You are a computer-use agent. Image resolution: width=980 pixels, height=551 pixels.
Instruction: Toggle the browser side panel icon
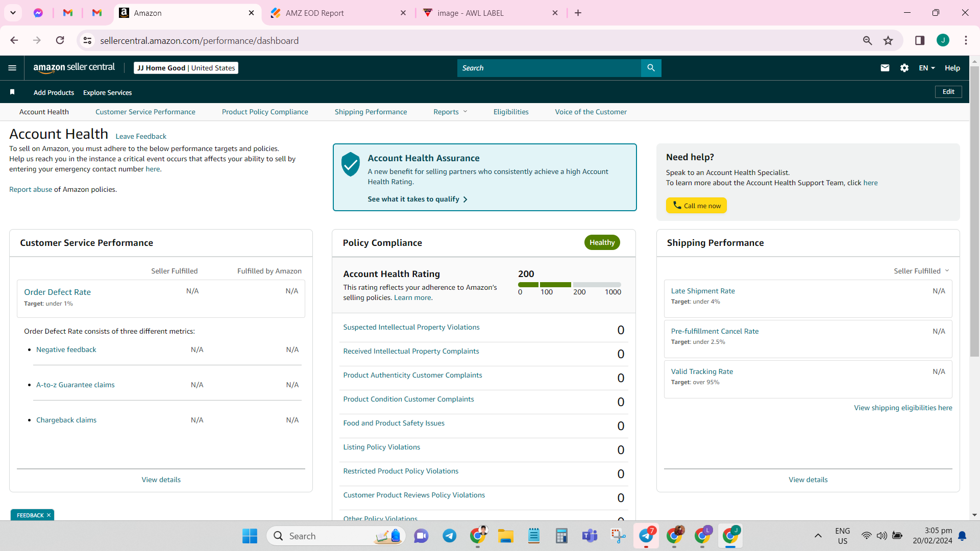point(920,40)
